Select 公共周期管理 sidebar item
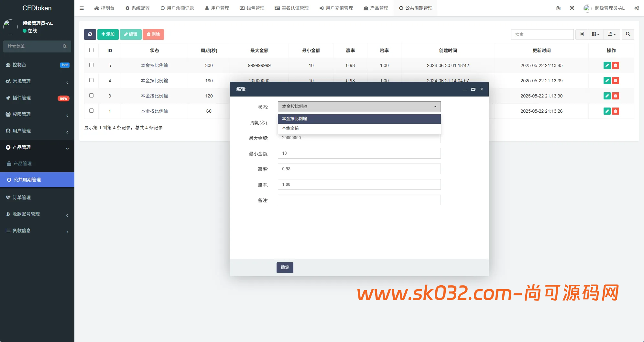This screenshot has height=342, width=644. click(37, 180)
